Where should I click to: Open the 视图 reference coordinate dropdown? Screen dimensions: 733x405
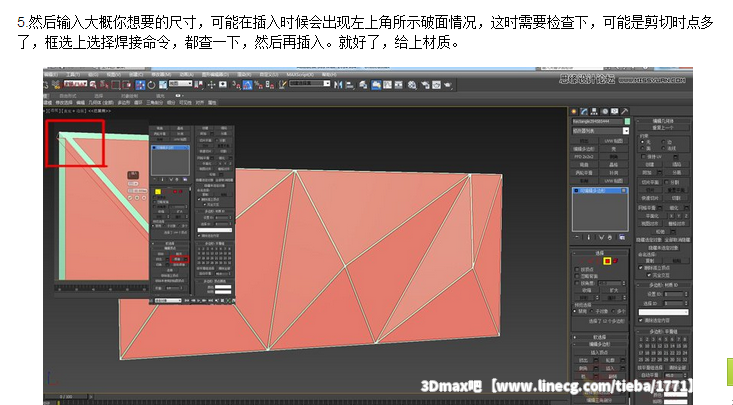[x=180, y=83]
